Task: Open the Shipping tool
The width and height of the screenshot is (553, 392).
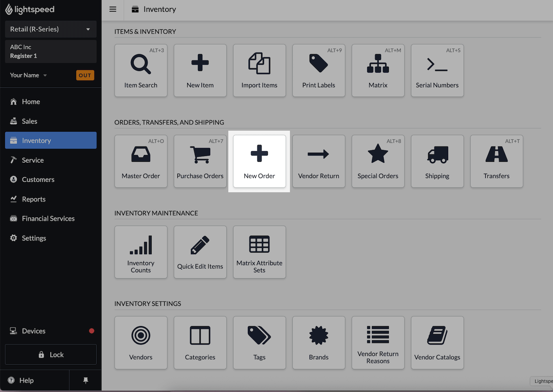Action: 437,161
